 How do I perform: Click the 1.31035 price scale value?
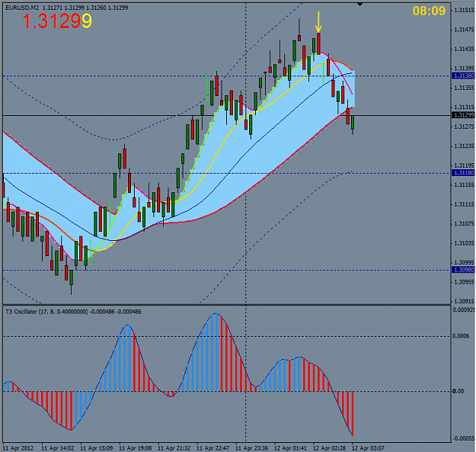[464, 243]
